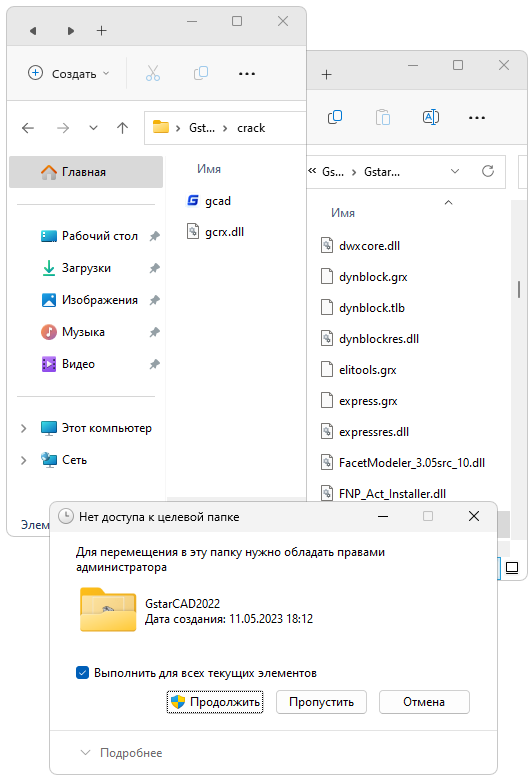Click the Gstar... breadcrumb segment
The height and width of the screenshot is (780, 532).
coord(382,172)
